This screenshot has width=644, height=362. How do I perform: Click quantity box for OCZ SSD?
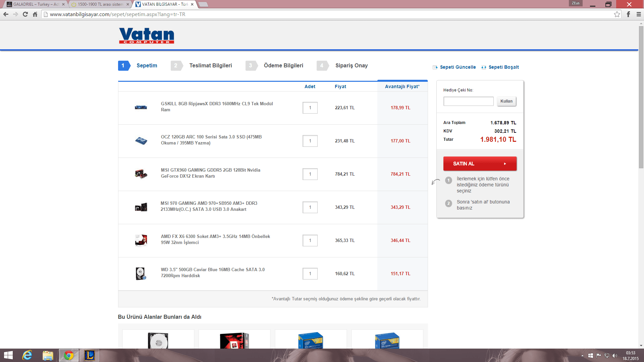(310, 141)
